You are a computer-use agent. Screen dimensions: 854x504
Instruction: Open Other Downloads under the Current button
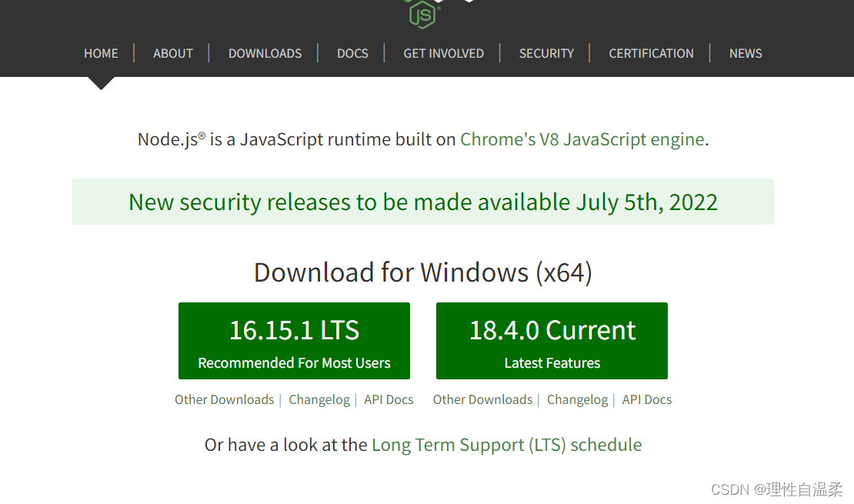pos(482,399)
